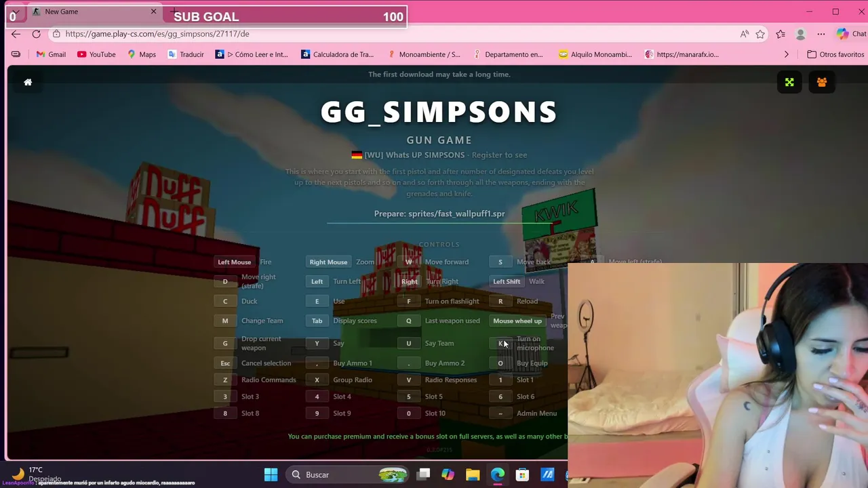The width and height of the screenshot is (868, 488).
Task: Open the Copilot Chat button
Action: click(851, 34)
